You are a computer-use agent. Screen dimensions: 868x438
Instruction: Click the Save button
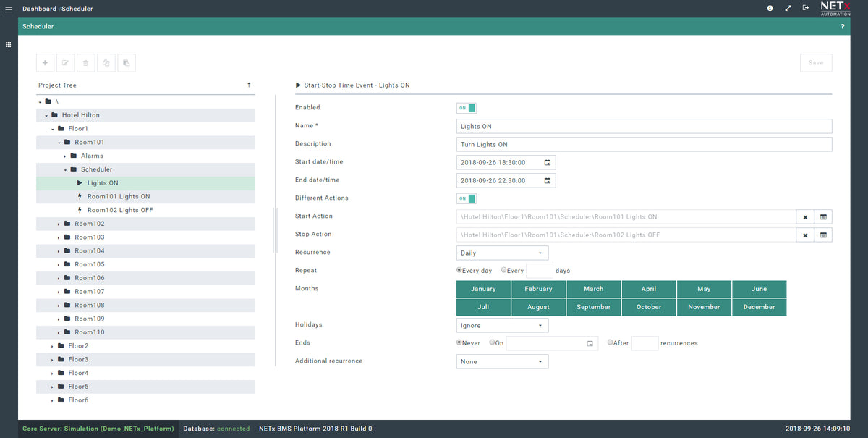tap(816, 63)
